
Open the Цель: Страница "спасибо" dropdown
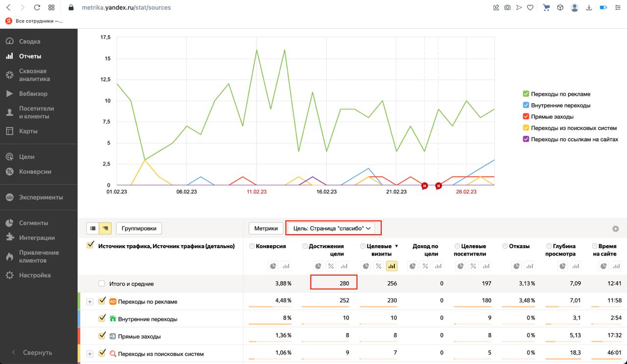point(333,228)
